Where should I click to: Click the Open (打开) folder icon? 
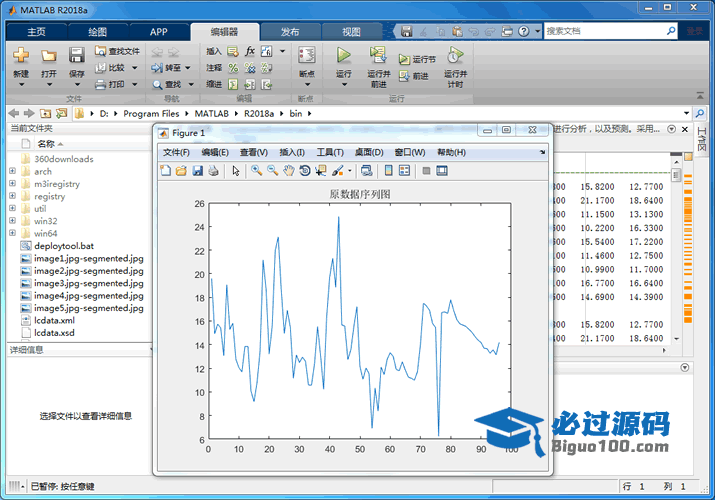pos(49,56)
